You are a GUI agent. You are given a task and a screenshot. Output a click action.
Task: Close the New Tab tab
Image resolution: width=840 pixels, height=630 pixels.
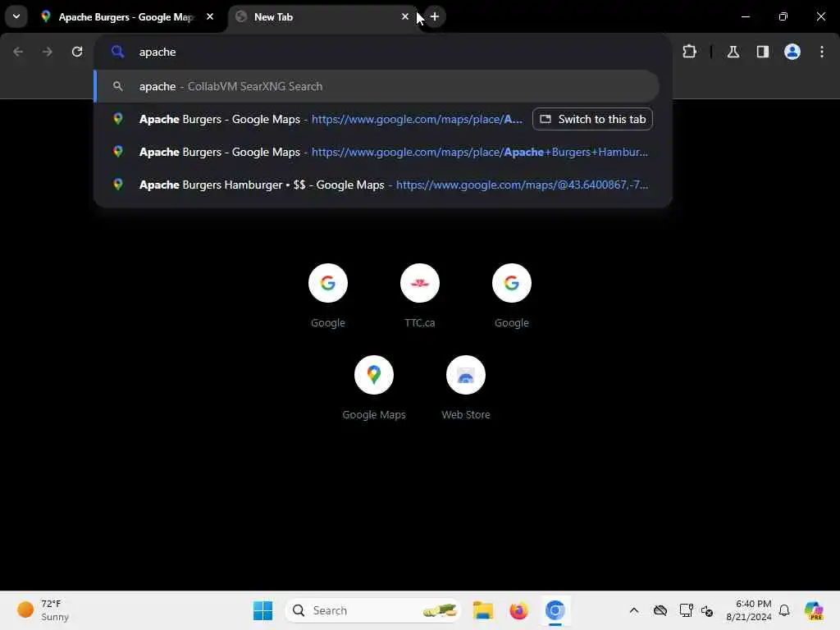(x=405, y=16)
